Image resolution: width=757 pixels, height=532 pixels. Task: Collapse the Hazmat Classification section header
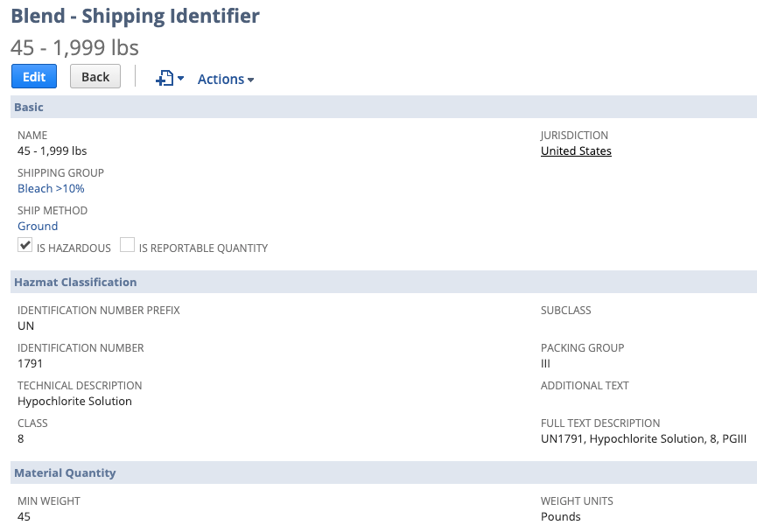[x=383, y=282]
